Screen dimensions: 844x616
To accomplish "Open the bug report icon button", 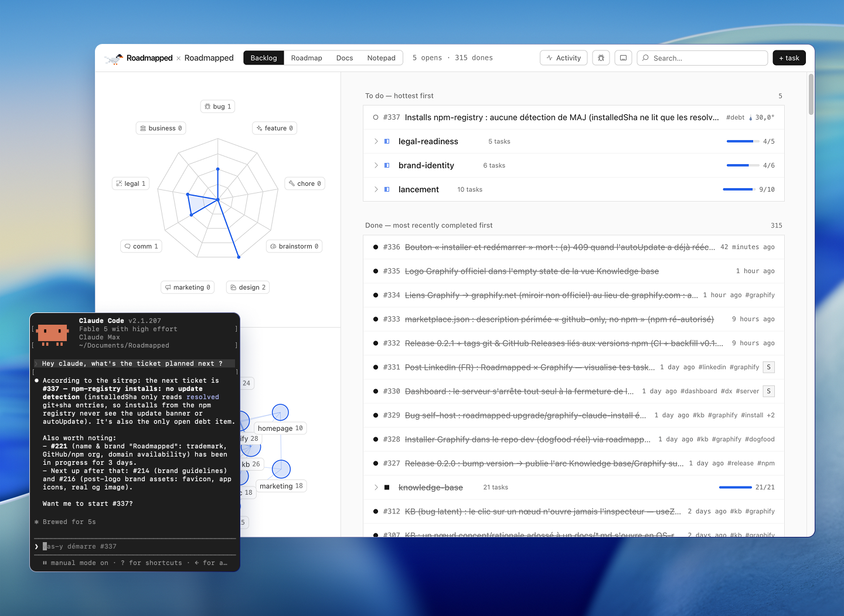I will 601,58.
